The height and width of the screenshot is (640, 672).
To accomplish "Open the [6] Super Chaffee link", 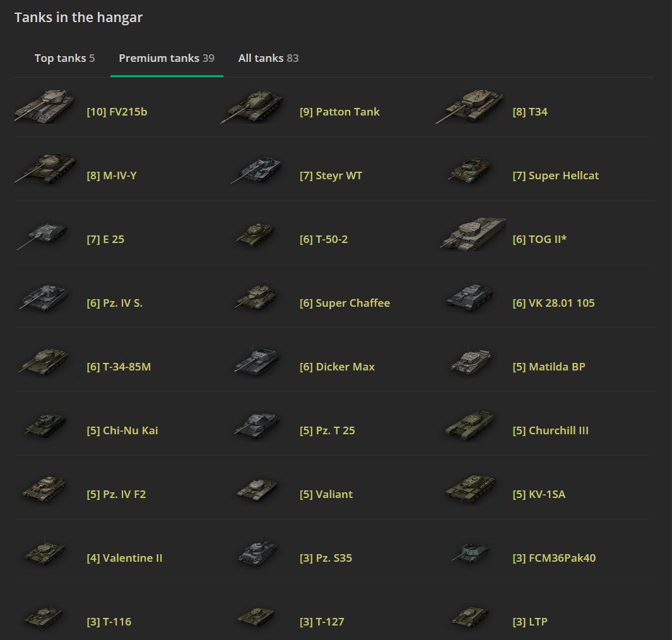I will click(345, 303).
